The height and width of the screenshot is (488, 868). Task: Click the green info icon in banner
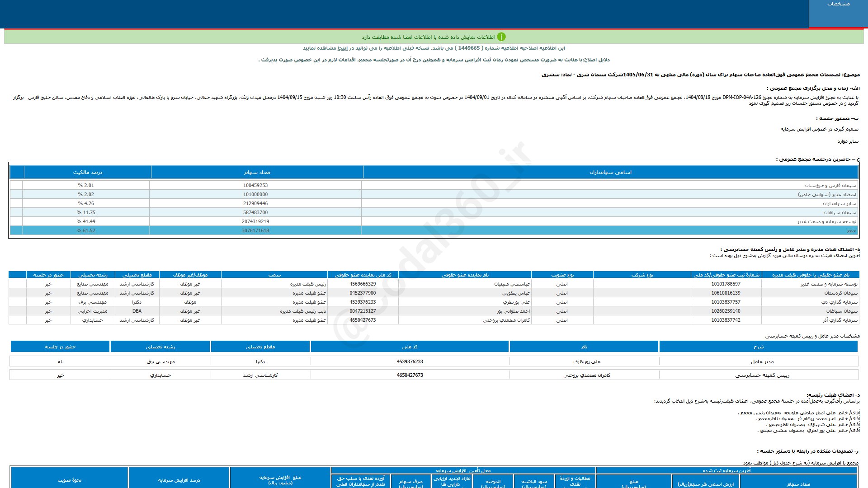(x=501, y=37)
